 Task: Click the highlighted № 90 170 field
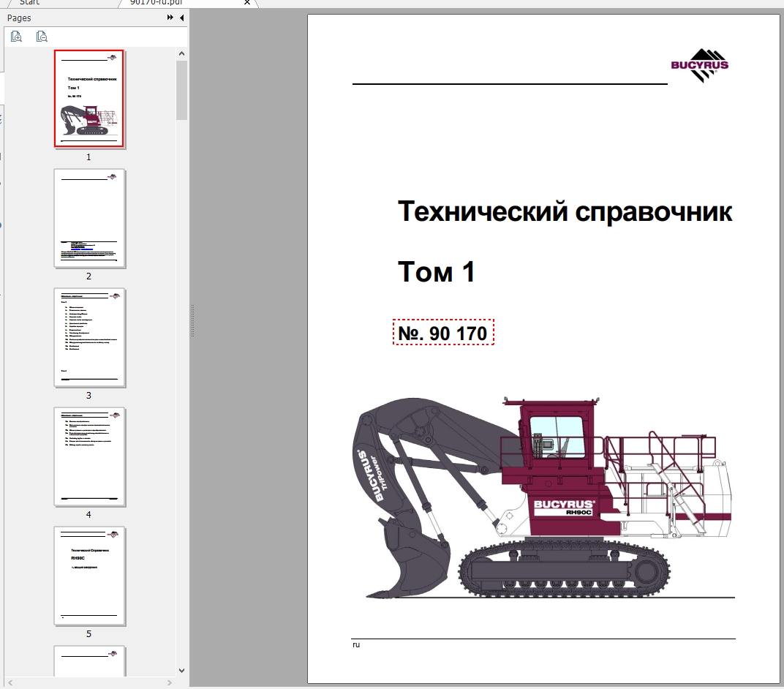pos(442,333)
